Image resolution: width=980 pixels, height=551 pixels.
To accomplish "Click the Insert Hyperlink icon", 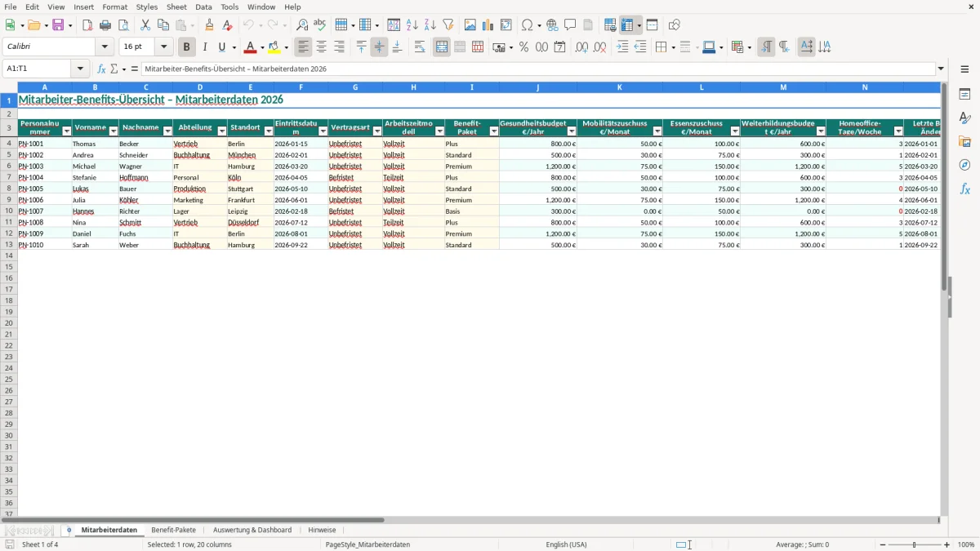I will pyautogui.click(x=552, y=25).
